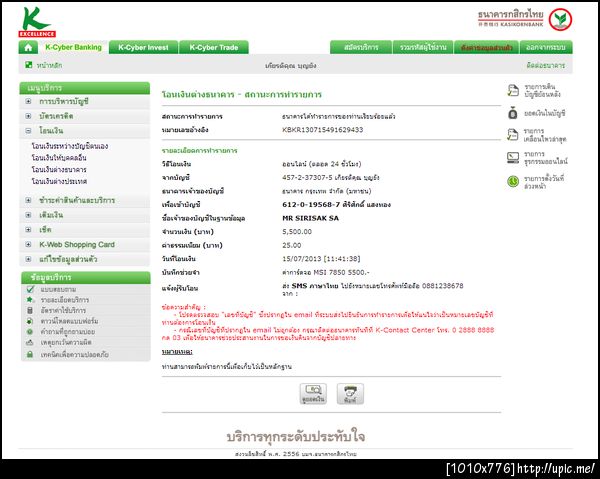The height and width of the screenshot is (479, 600).
Task: Click the แบบสอบถาม checkmark icon
Action: 31,289
